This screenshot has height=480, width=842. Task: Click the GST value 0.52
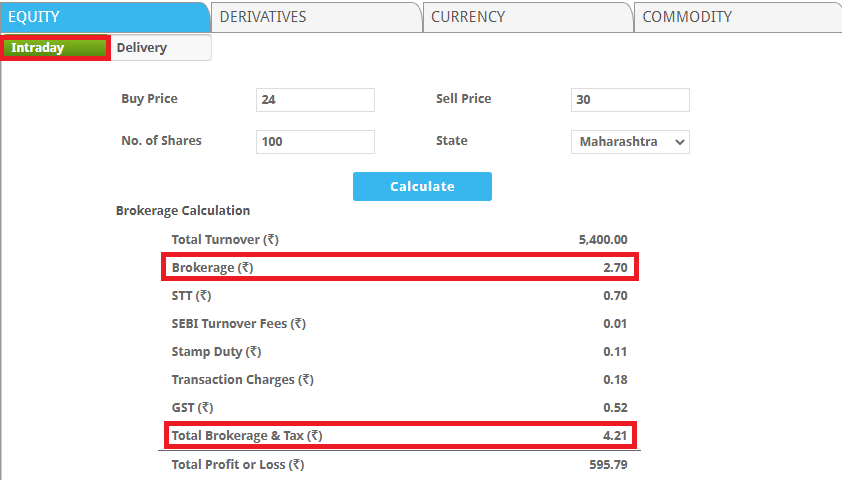615,408
